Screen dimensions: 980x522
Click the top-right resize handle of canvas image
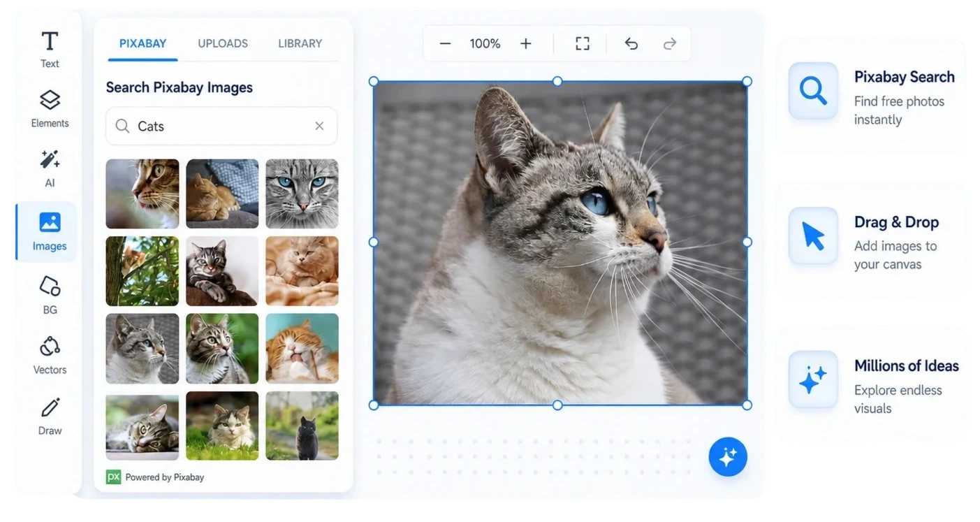click(747, 82)
